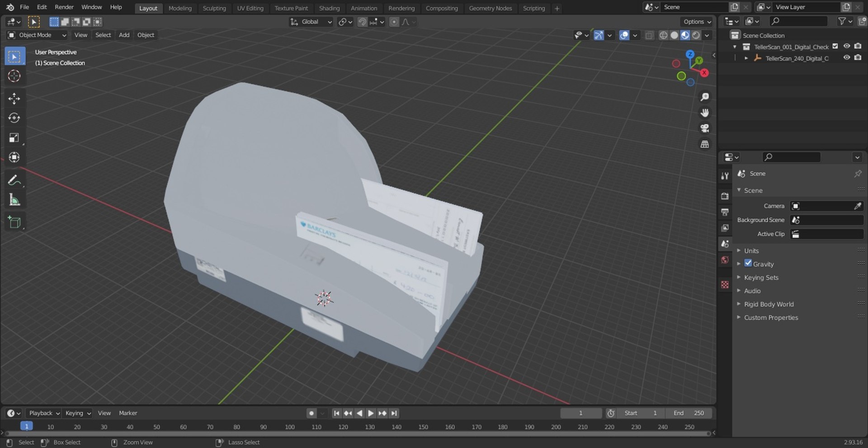This screenshot has height=448, width=868.
Task: Select the Rotate tool
Action: [x=14, y=118]
